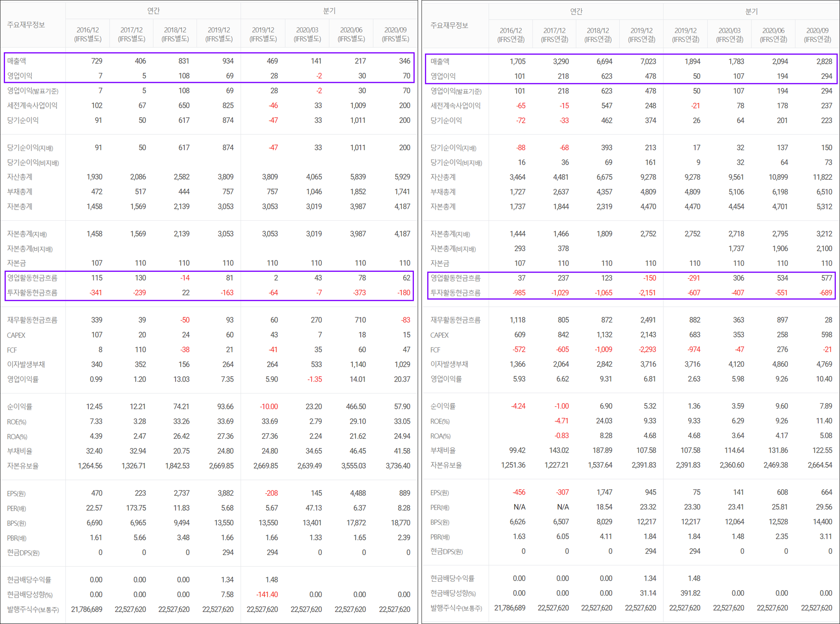Click 분기 header in left table
The image size is (840, 624).
click(329, 11)
